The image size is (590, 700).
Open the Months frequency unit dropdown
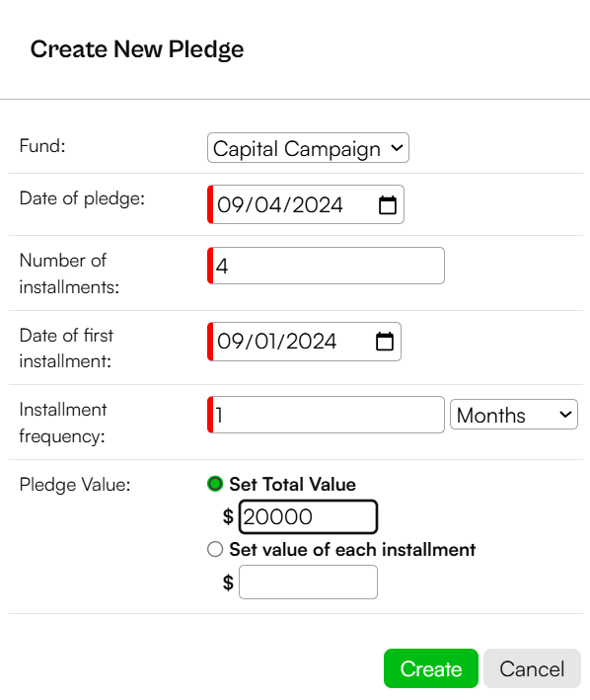pyautogui.click(x=514, y=415)
